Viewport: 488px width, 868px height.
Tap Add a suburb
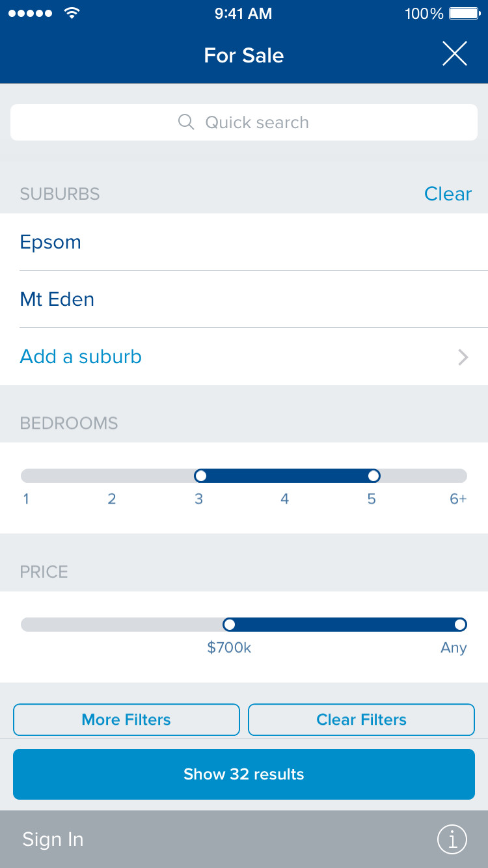pyautogui.click(x=81, y=357)
